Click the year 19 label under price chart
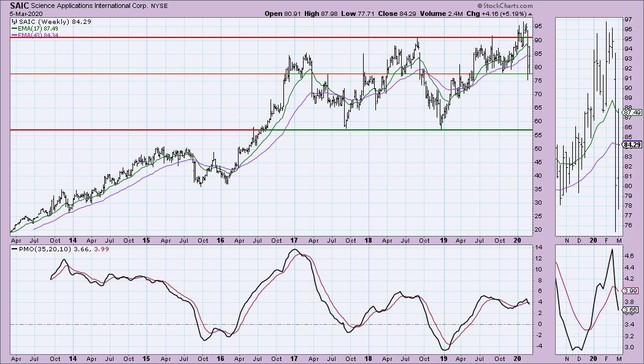The width and height of the screenshot is (644, 364). click(443, 241)
